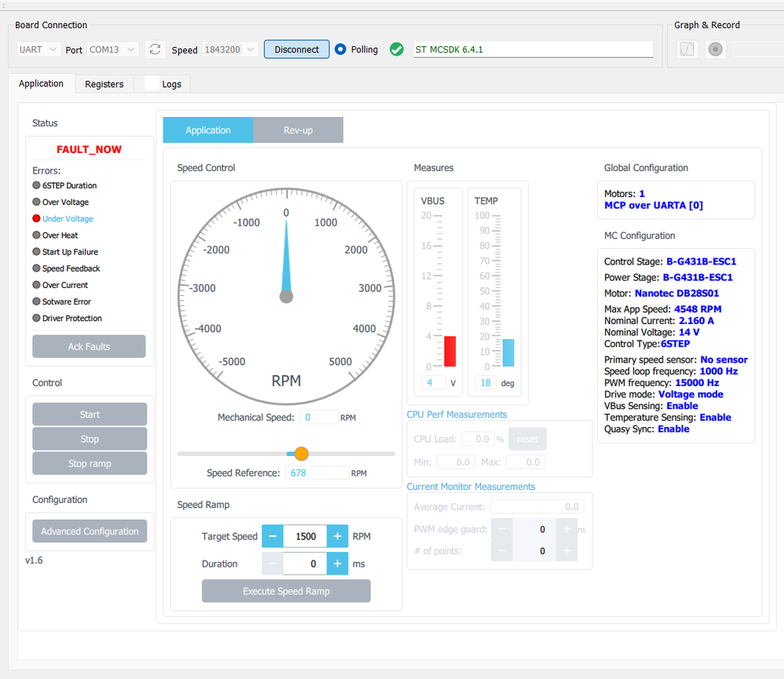Click Ack Faults to acknowledge errors
This screenshot has width=784, height=679.
tap(89, 346)
